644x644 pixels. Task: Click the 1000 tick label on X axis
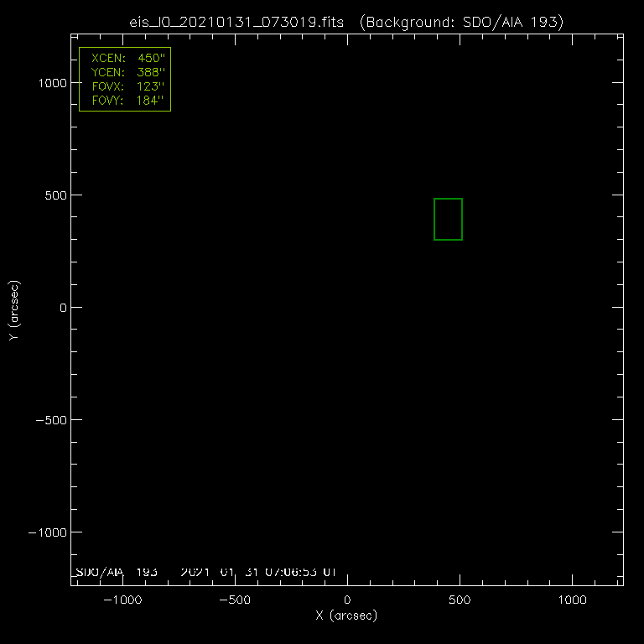coord(572,600)
